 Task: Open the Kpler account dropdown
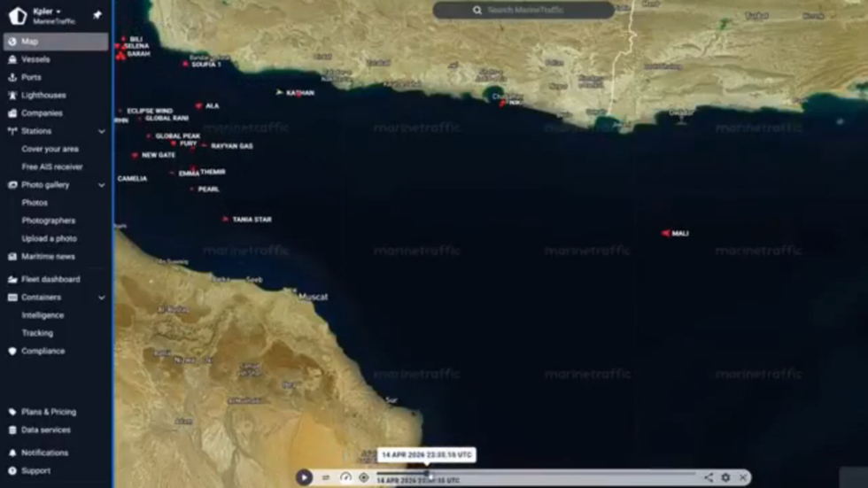(x=47, y=12)
